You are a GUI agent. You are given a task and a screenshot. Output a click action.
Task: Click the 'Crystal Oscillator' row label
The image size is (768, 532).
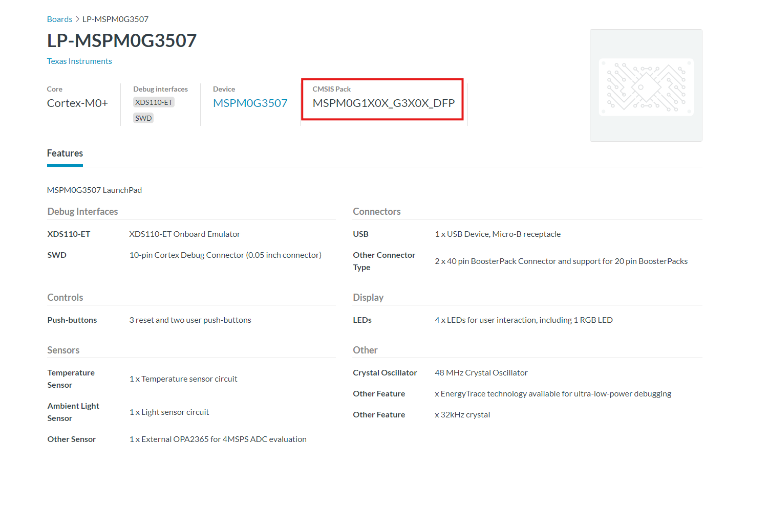tap(385, 373)
